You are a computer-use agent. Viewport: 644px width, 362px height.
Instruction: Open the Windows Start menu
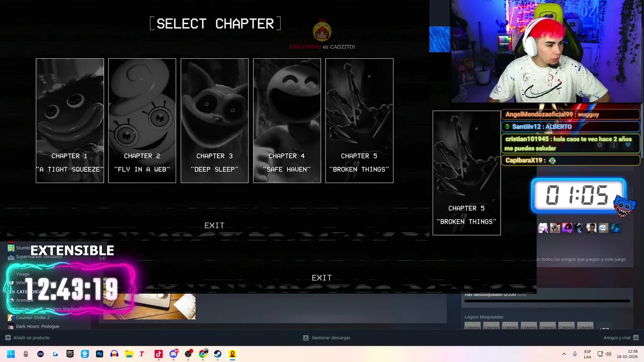click(x=11, y=354)
